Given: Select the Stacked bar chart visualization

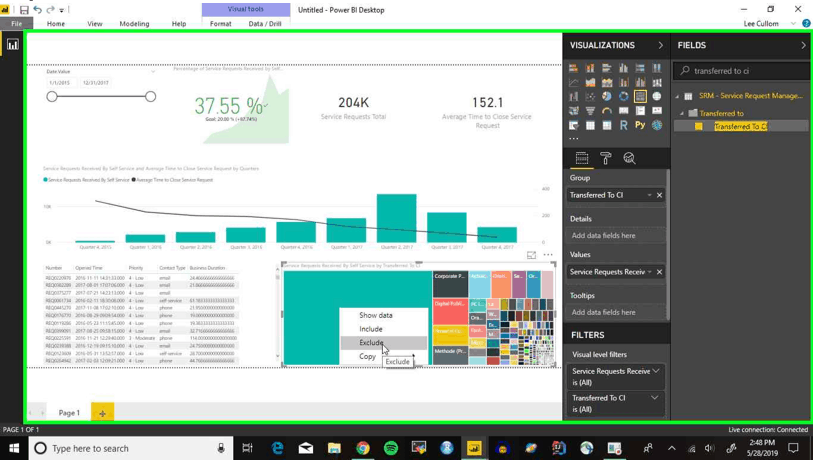Looking at the screenshot, I should pos(573,68).
